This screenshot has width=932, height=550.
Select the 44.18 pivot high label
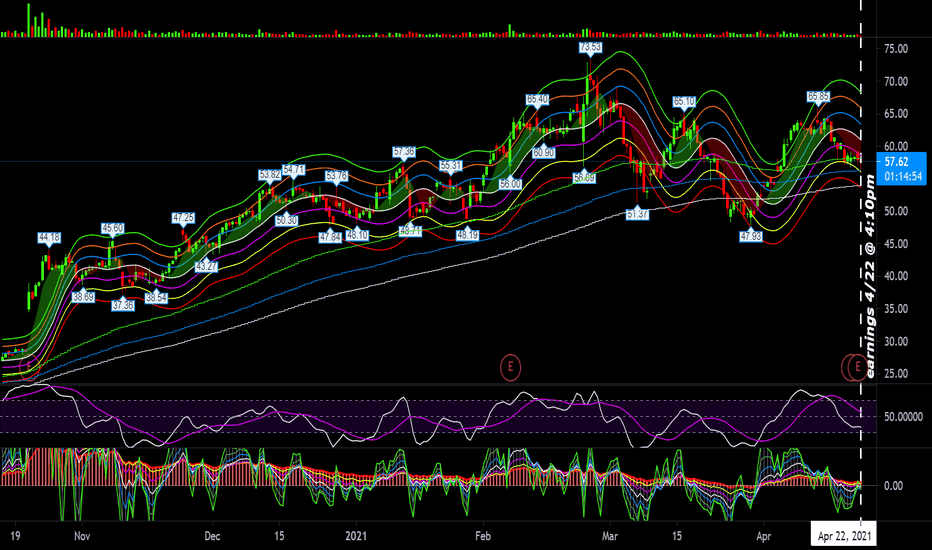[49, 238]
